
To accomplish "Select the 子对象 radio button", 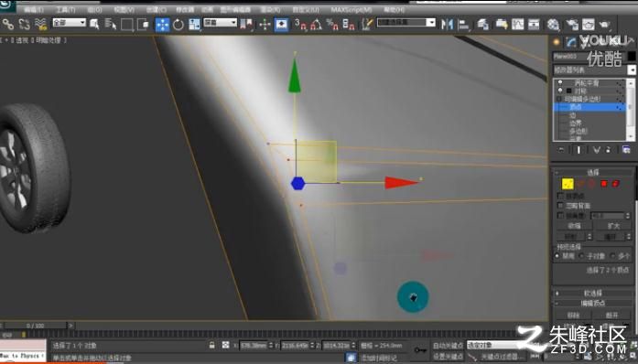I will 581,256.
